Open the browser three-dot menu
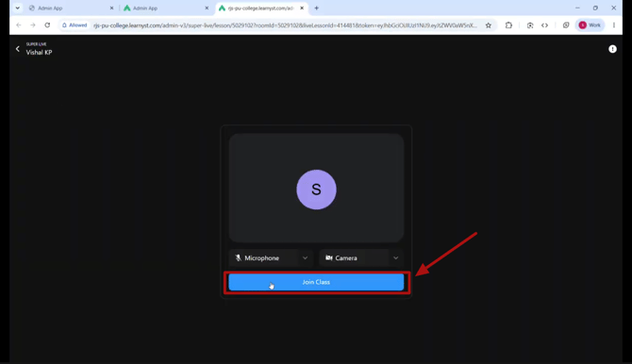 614,25
